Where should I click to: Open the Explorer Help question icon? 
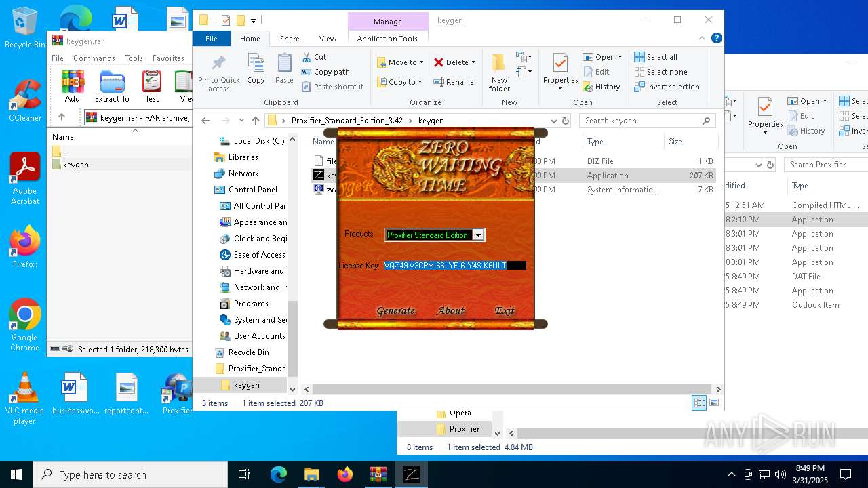click(x=717, y=39)
